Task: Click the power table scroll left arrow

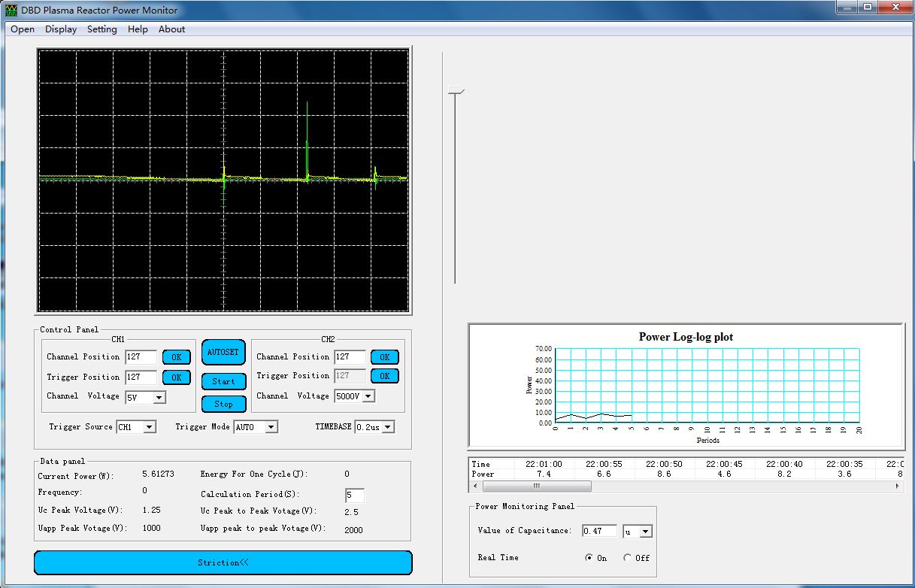Action: [474, 486]
